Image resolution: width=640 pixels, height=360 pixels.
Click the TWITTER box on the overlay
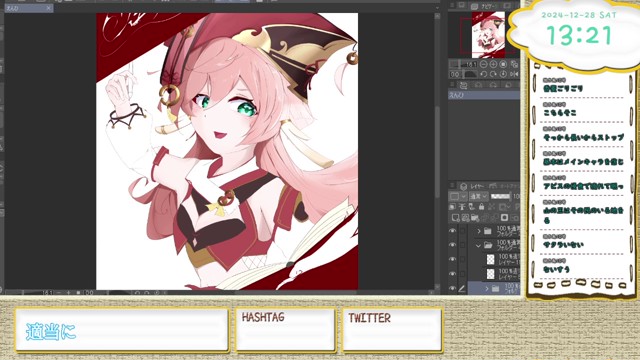tap(392, 329)
